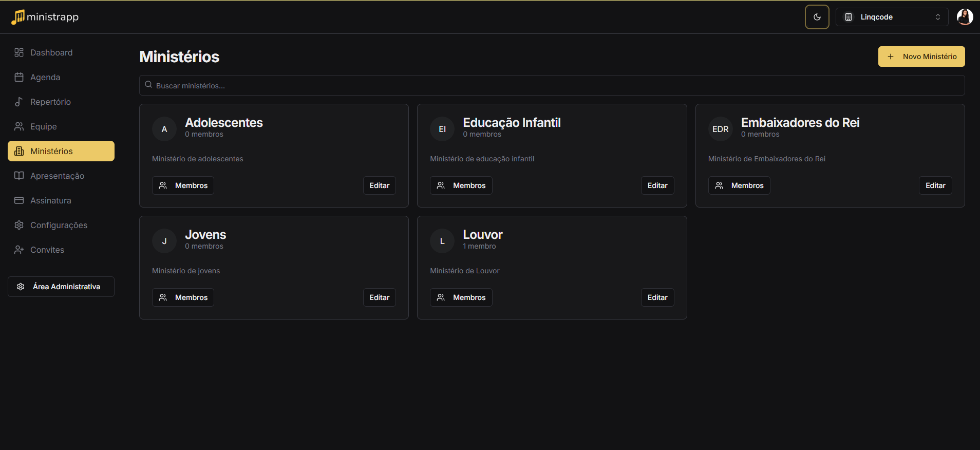This screenshot has width=980, height=450.
Task: Click the ministrapp logo
Action: click(45, 17)
